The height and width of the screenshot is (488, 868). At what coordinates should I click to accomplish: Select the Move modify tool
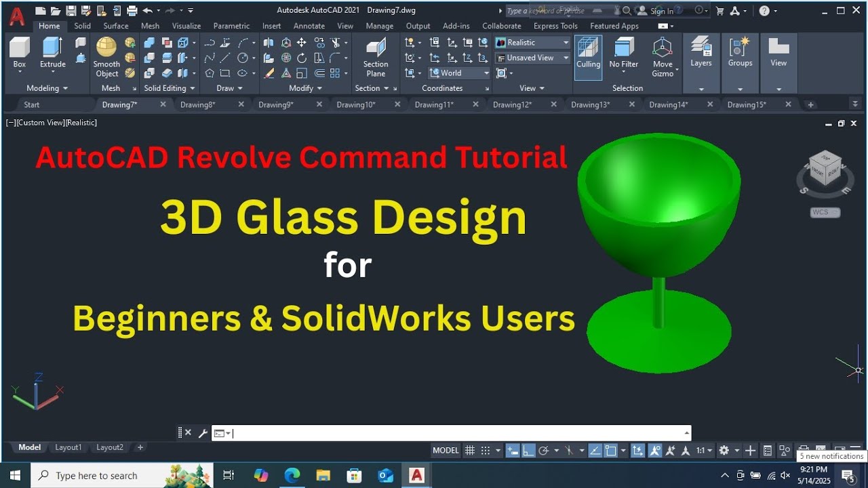click(302, 42)
